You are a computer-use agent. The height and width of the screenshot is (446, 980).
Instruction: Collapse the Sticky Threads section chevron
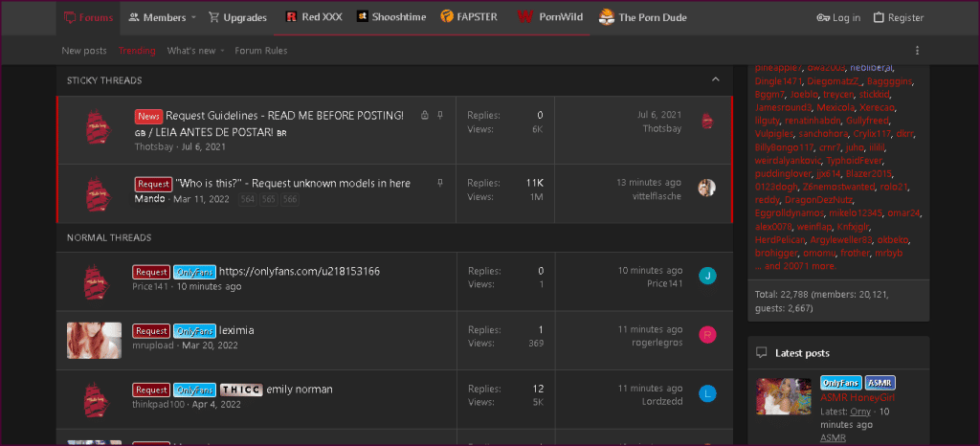(716, 80)
